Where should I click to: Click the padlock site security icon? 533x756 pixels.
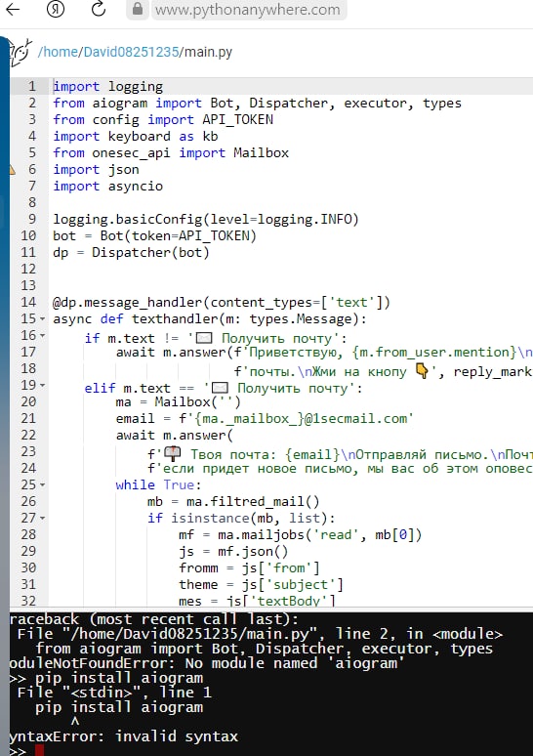click(x=138, y=9)
